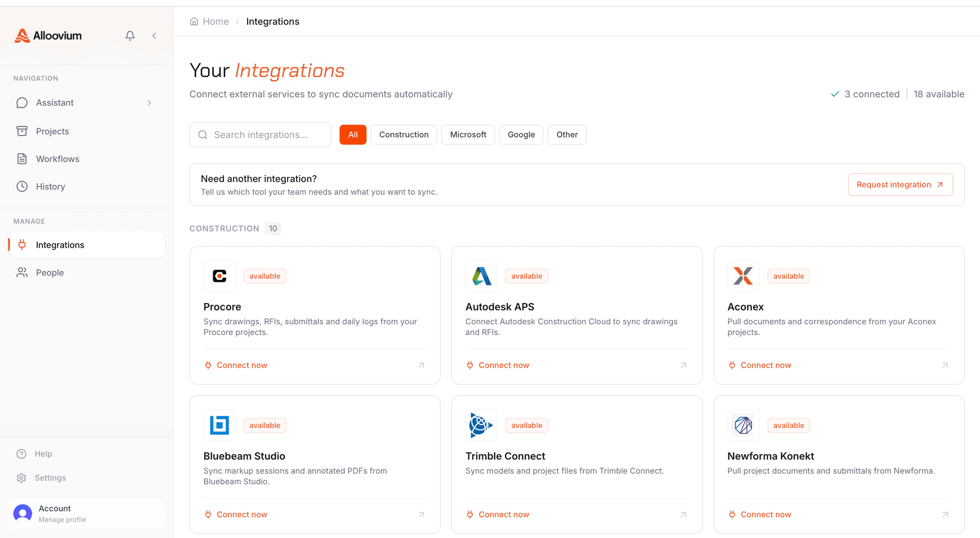Click the external arrow on Autodesk APS card
The image size is (980, 538).
[683, 365]
